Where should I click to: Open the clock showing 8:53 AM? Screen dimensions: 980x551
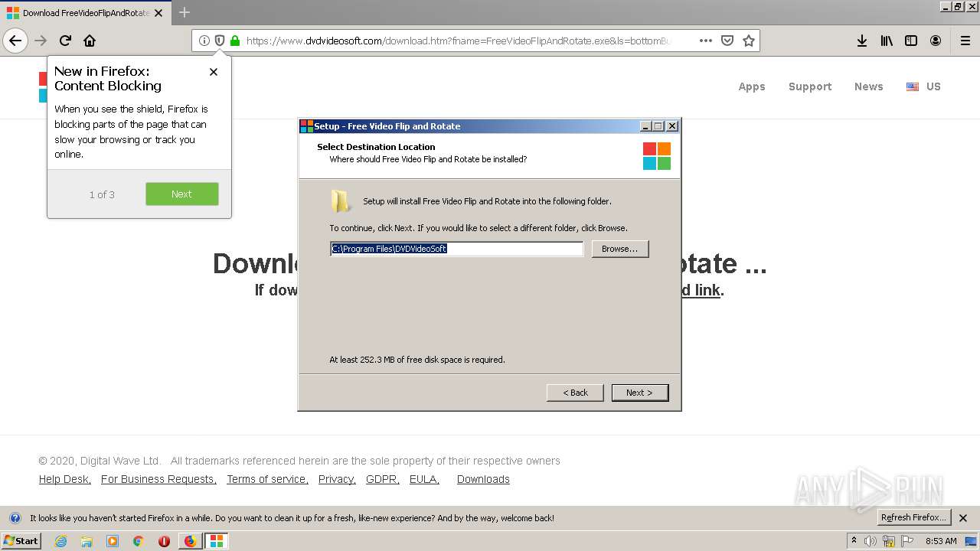click(x=941, y=541)
